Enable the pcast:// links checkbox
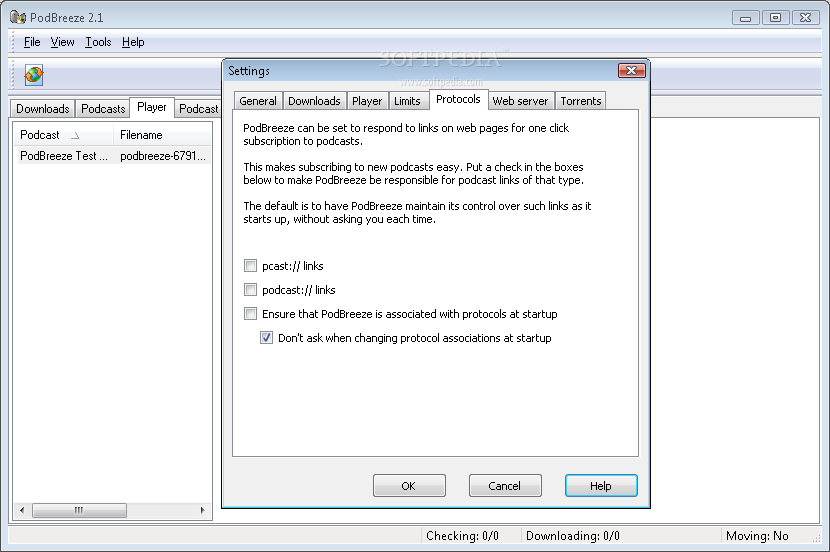The width and height of the screenshot is (830, 552). pyautogui.click(x=250, y=266)
